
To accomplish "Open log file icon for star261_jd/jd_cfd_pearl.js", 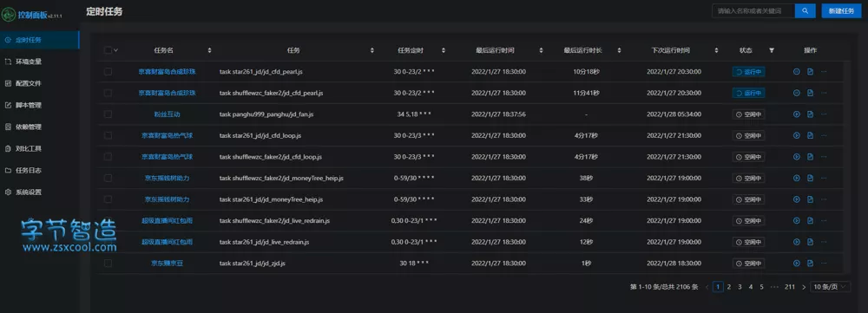I will tap(811, 71).
